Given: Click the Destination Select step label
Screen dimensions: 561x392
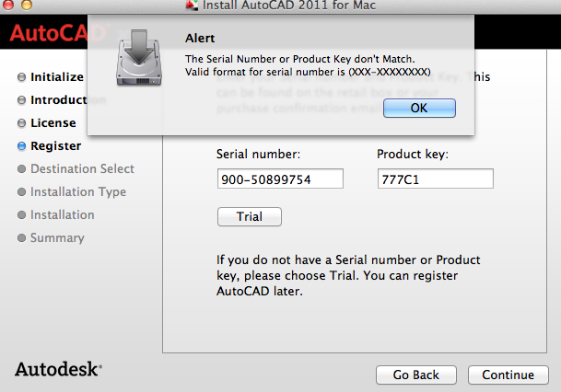Looking at the screenshot, I should click(x=82, y=168).
